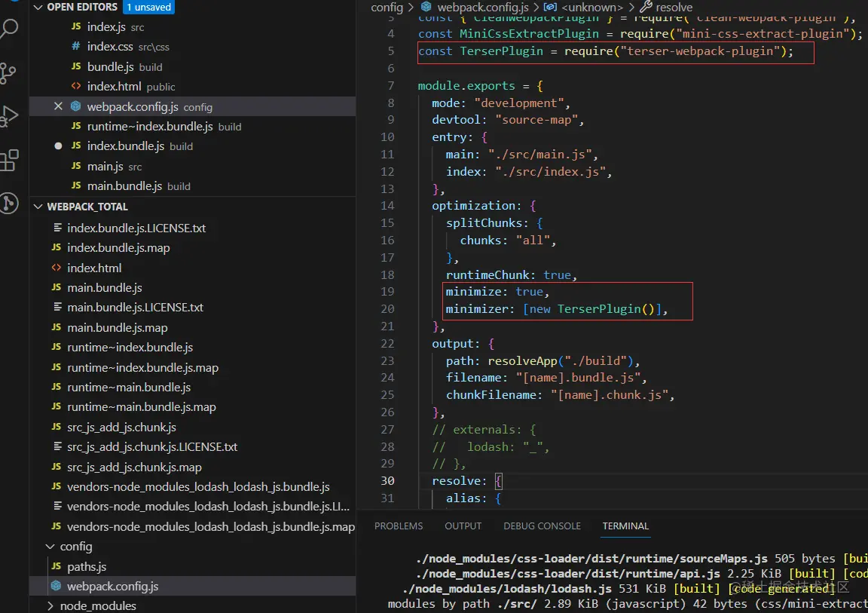Click the chunkFilename code line
Image resolution: width=868 pixels, height=613 pixels.
click(561, 395)
